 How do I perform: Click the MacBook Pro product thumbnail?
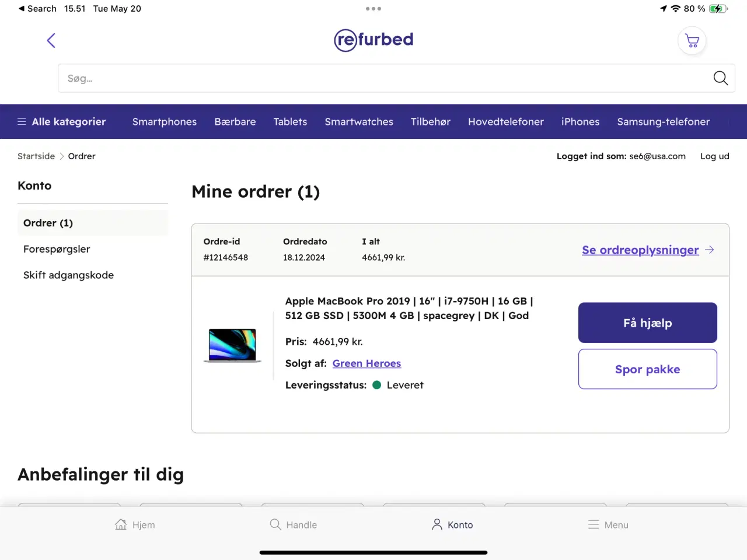232,345
